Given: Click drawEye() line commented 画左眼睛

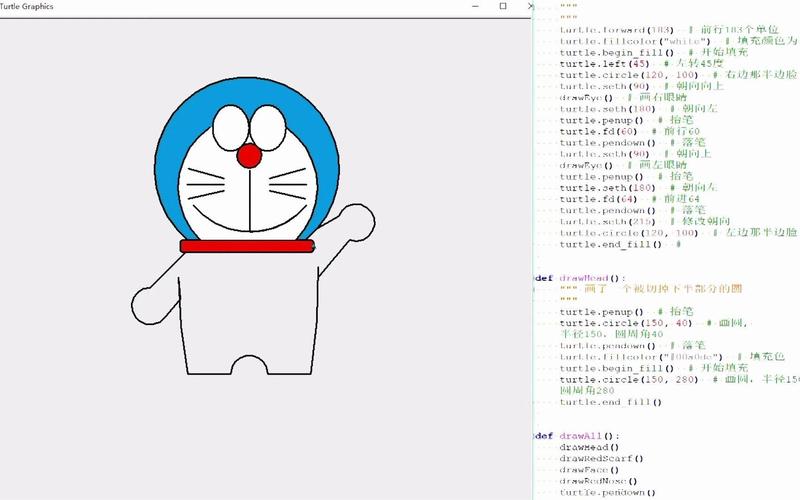Looking at the screenshot, I should point(623,165).
